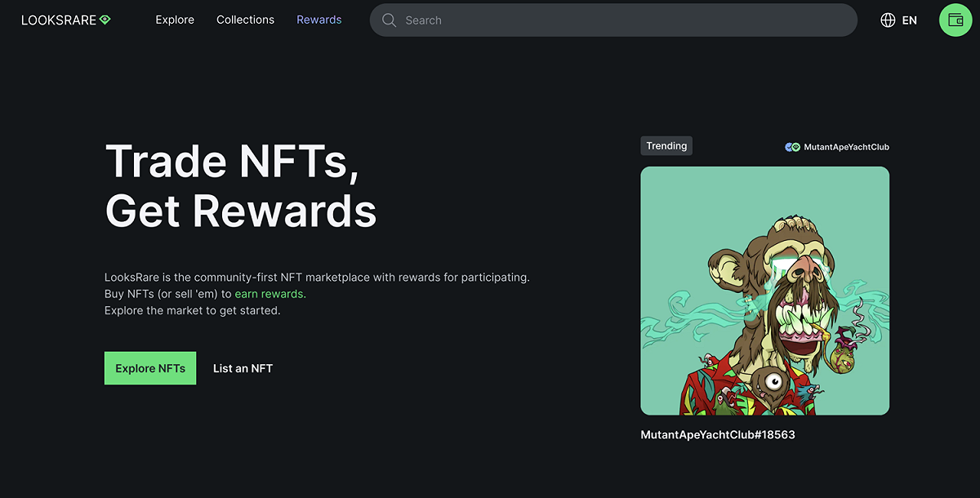
Task: Open the Collections menu item
Action: click(x=245, y=20)
